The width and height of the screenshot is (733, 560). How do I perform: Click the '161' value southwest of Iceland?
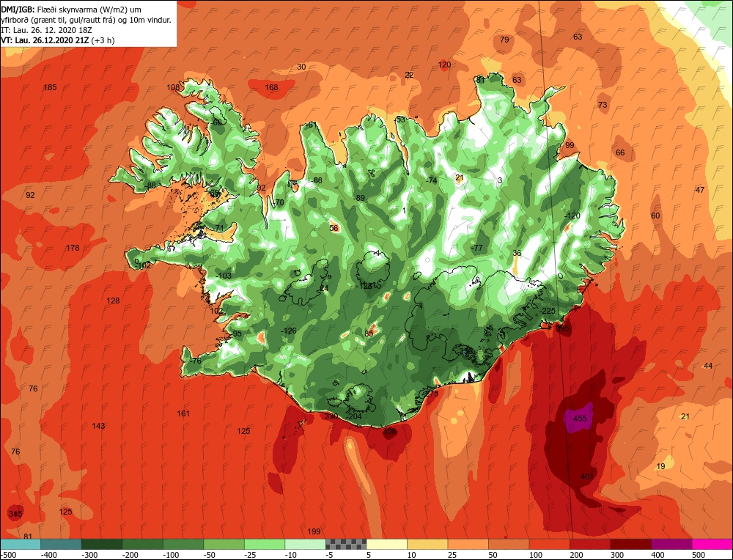point(183,413)
